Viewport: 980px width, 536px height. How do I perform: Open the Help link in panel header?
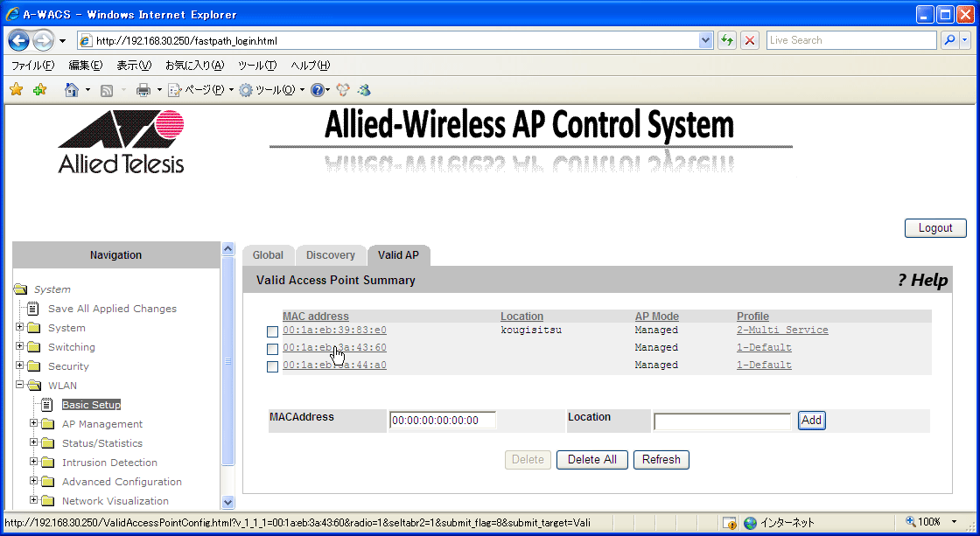click(x=922, y=281)
